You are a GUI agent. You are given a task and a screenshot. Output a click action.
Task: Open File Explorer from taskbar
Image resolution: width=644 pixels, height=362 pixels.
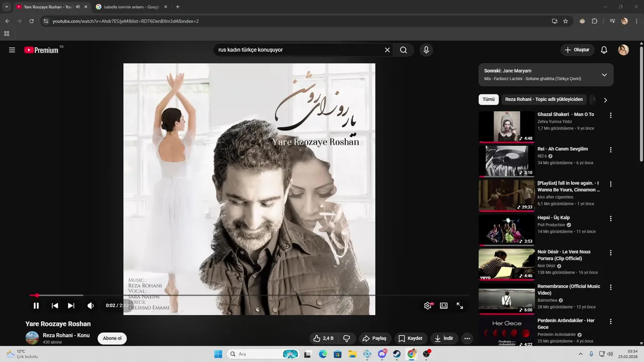[352, 354]
